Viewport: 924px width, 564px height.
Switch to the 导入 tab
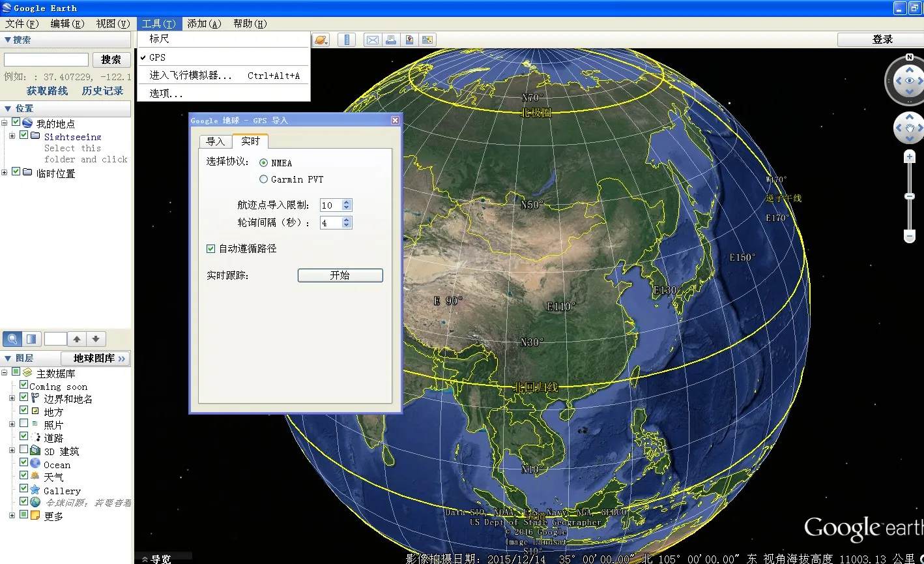pyautogui.click(x=215, y=141)
